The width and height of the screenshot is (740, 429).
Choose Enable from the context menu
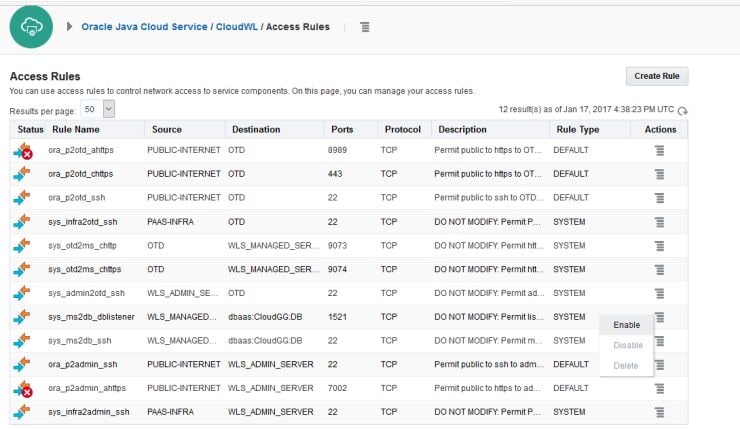pyautogui.click(x=626, y=325)
